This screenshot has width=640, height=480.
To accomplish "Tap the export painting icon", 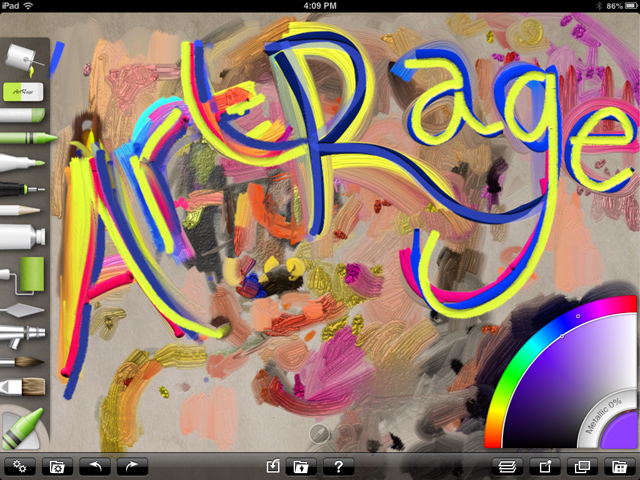I will [273, 466].
